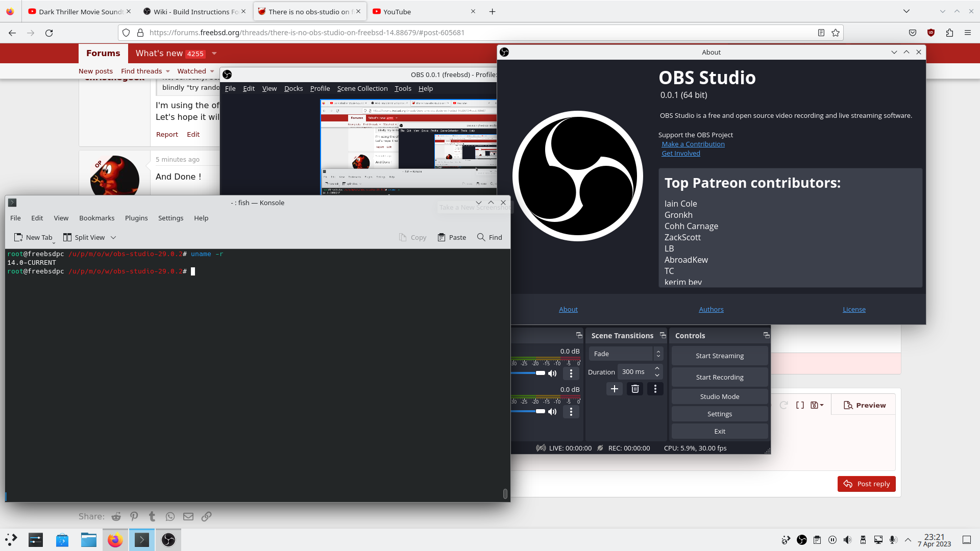Screen dimensions: 980x551
Task: Click the Konsole Find magnifier icon
Action: point(481,237)
